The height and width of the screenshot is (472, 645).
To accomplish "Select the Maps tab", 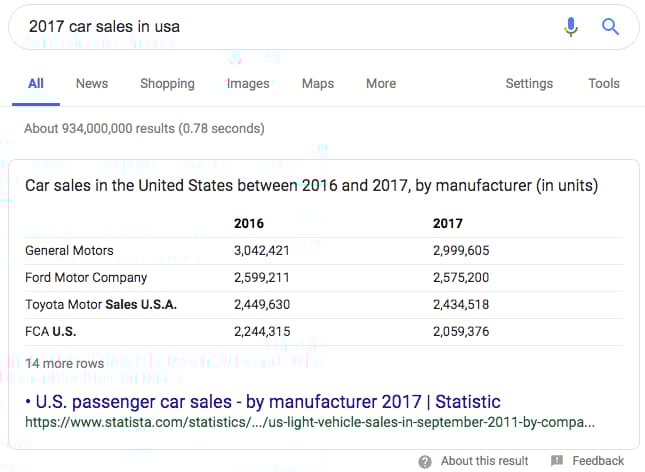I will pos(318,84).
